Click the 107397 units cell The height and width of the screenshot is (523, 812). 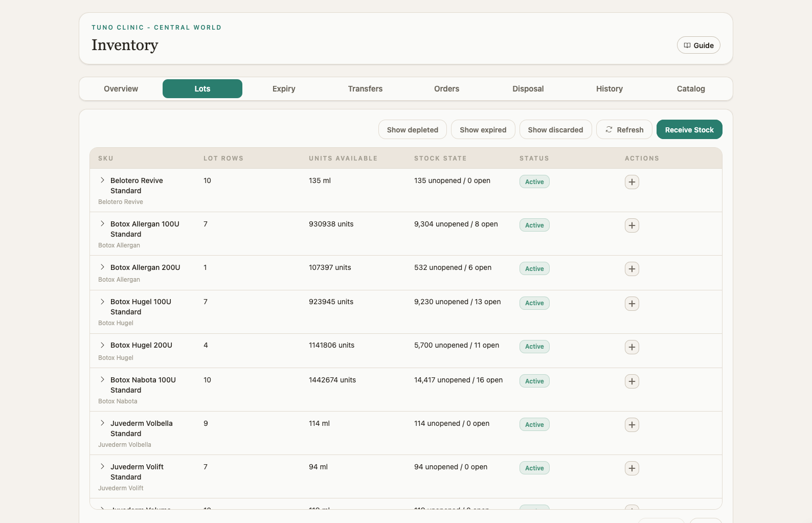(x=330, y=267)
